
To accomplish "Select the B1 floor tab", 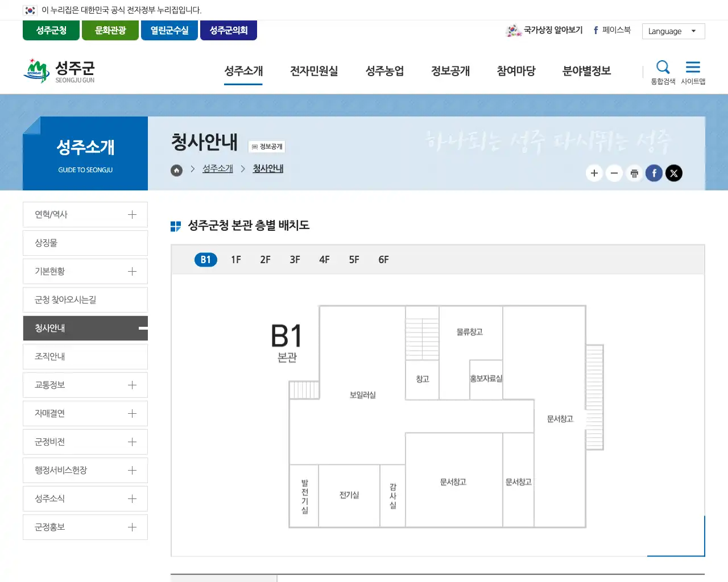I will click(206, 260).
